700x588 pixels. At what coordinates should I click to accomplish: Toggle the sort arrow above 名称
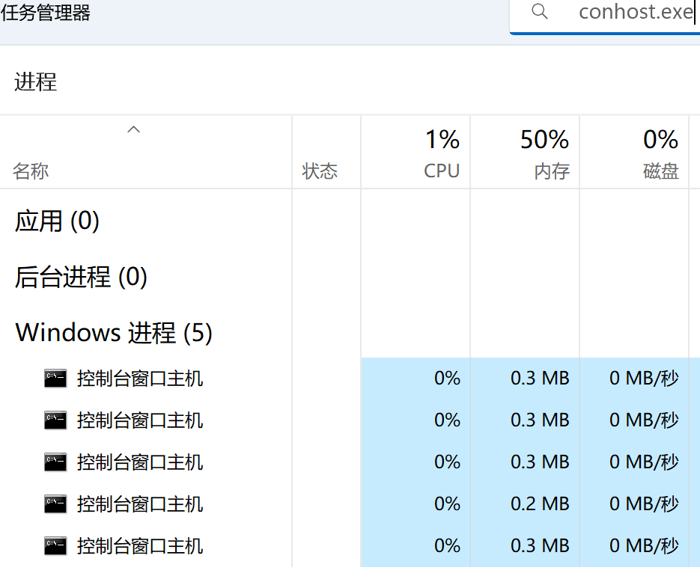coord(133,130)
